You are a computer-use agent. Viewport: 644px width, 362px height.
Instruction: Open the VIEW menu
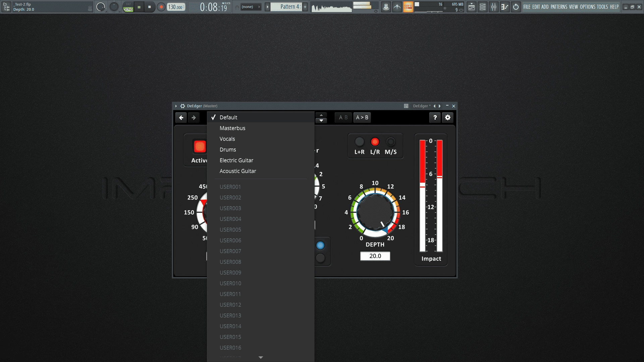(x=574, y=7)
